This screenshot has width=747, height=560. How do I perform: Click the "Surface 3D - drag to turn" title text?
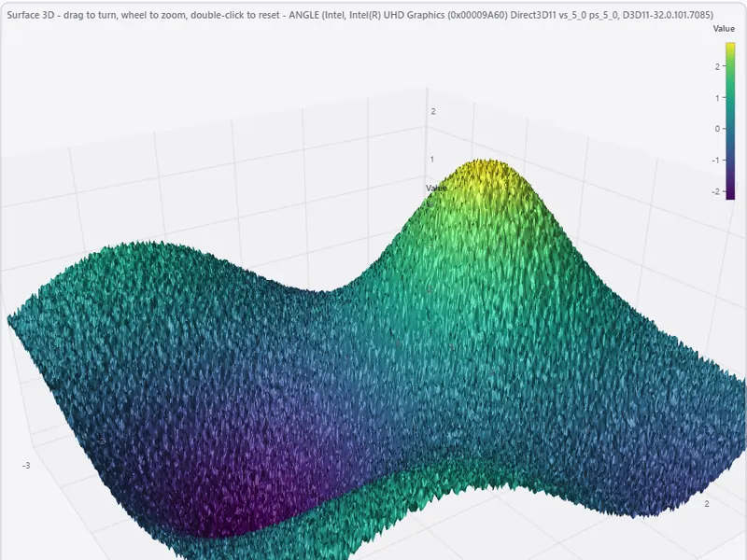pyautogui.click(x=359, y=15)
